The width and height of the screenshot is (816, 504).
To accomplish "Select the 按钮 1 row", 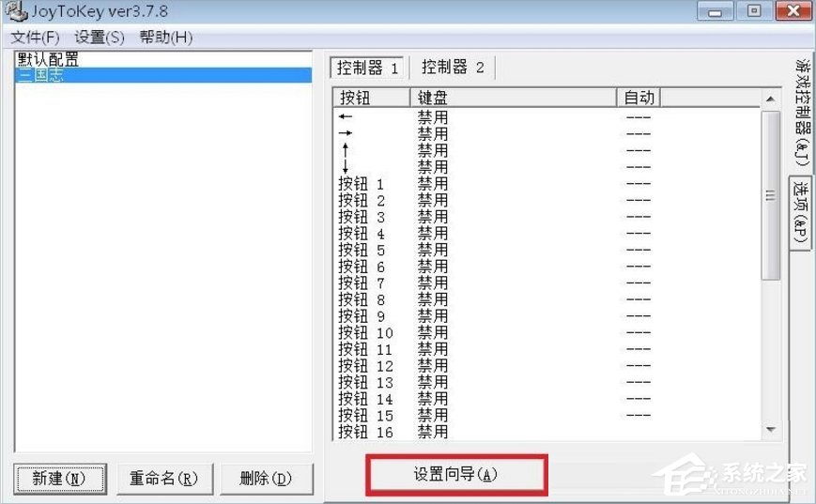I will 547,184.
